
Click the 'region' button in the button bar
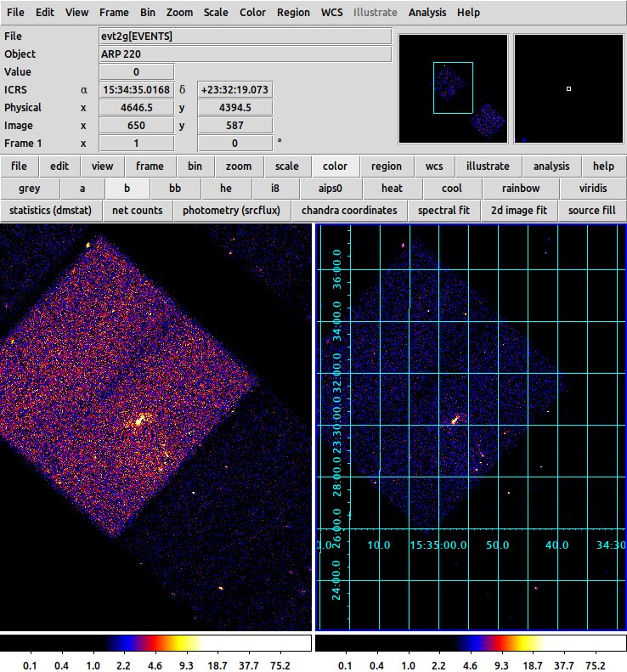[387, 167]
